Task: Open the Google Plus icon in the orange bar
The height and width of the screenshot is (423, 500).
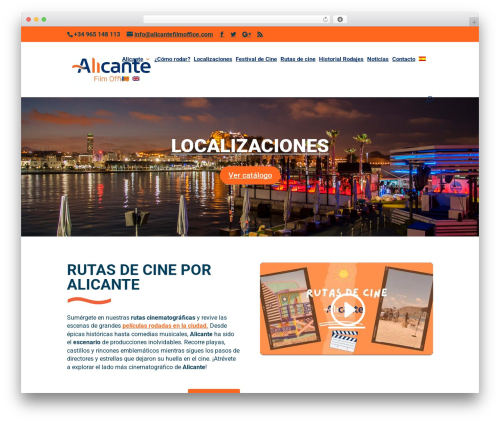Action: click(246, 34)
